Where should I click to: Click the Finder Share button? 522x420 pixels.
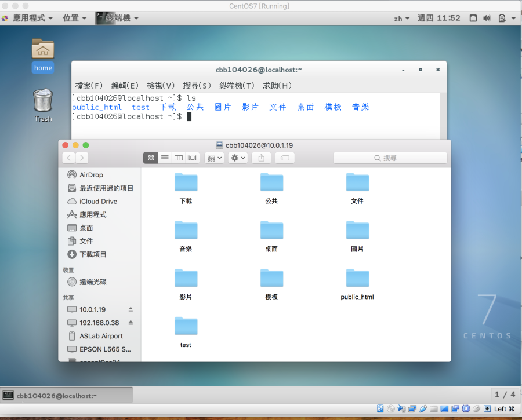[262, 158]
